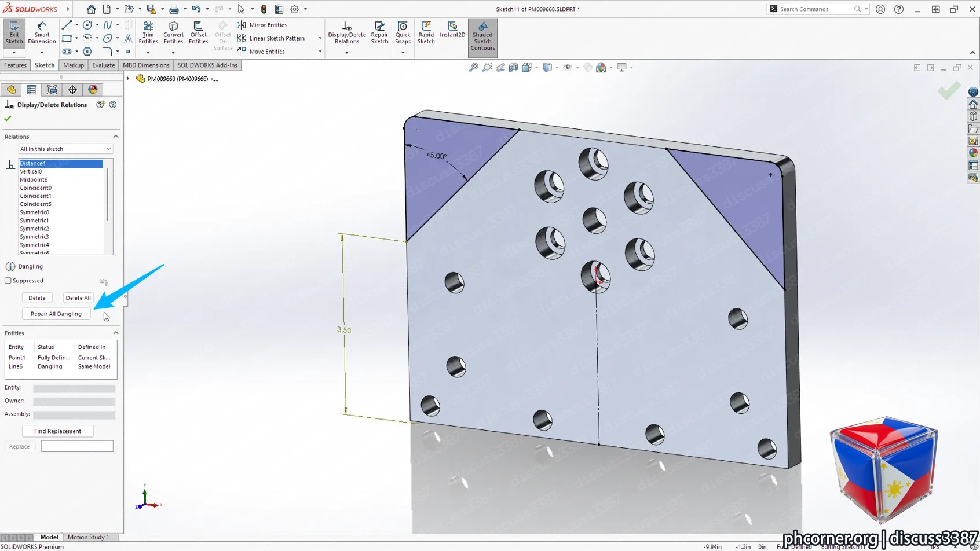Open the FeatureManager design tree tab

pos(12,90)
